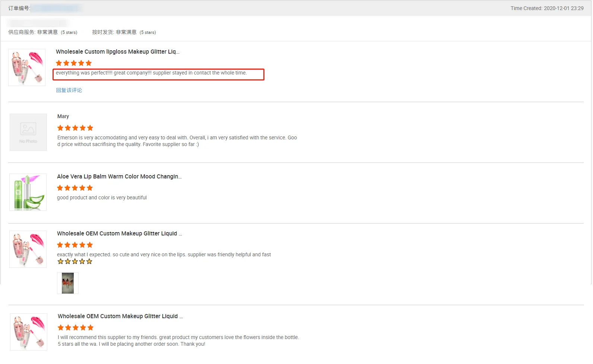Click the No Photo placeholder next to Mary
Screen dimensions: 593x364
click(28, 132)
